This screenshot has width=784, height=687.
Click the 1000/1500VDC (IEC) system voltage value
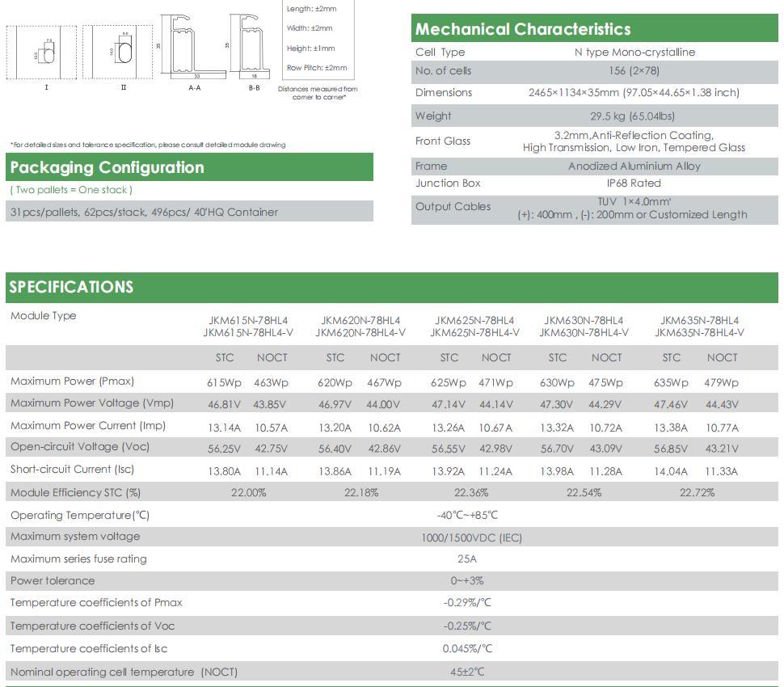click(471, 537)
